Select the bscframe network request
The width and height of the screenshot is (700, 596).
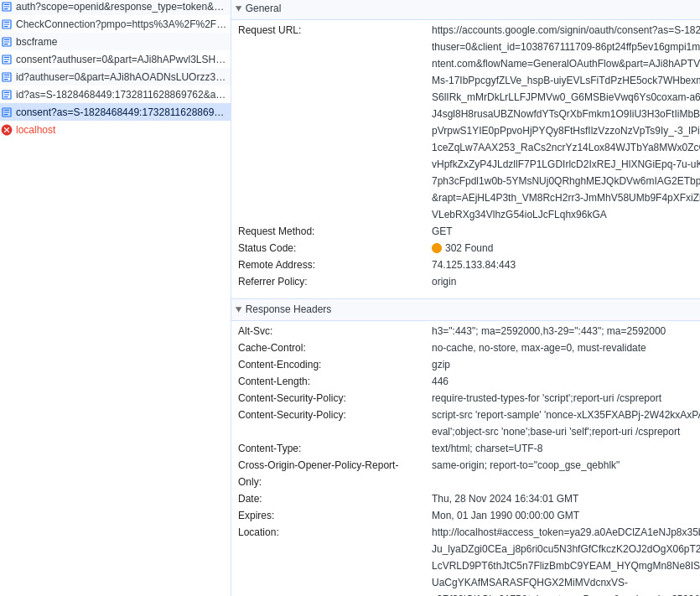click(37, 42)
